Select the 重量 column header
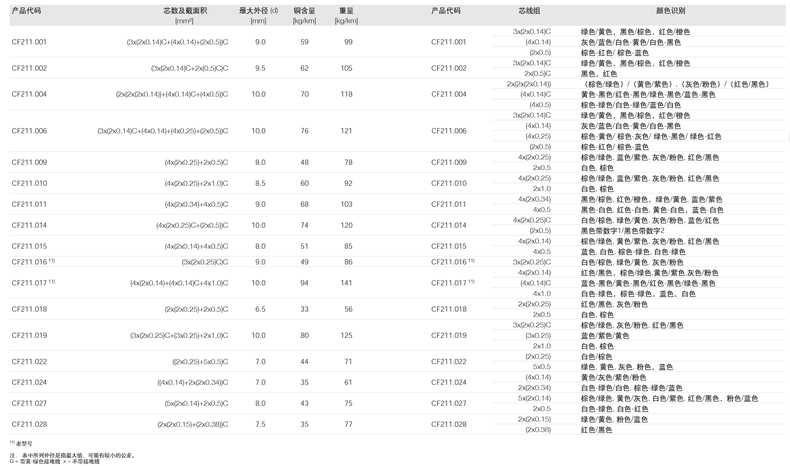 coord(347,9)
